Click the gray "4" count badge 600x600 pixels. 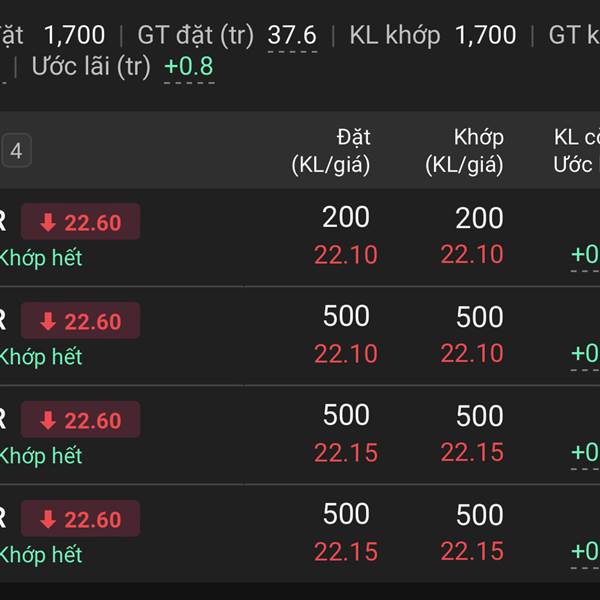16,152
